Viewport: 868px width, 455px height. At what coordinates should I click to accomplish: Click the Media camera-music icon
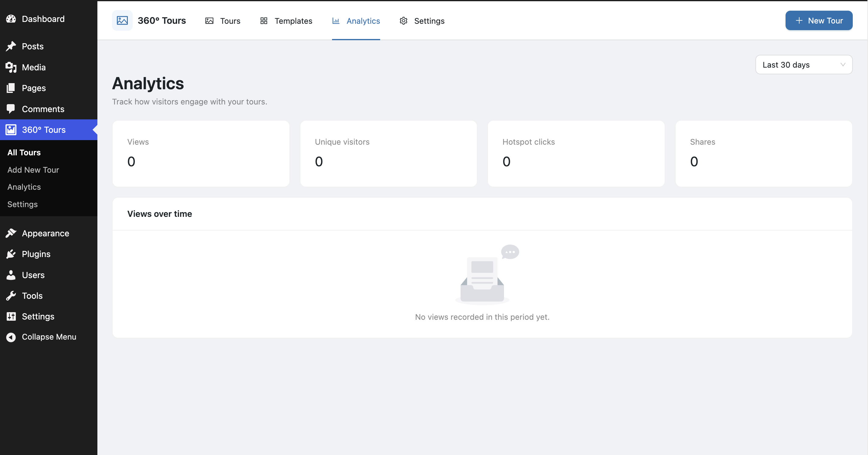coord(11,67)
